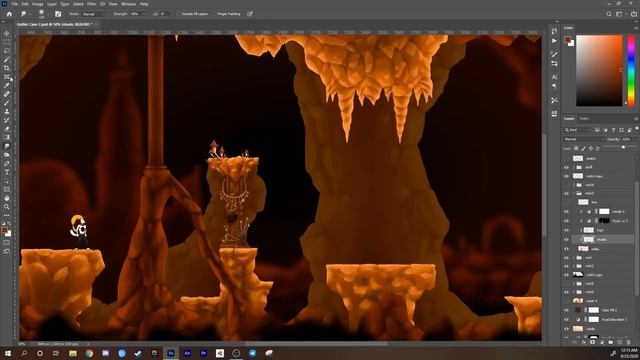The height and width of the screenshot is (360, 640).
Task: Select the Hand tool
Action: tap(7, 198)
